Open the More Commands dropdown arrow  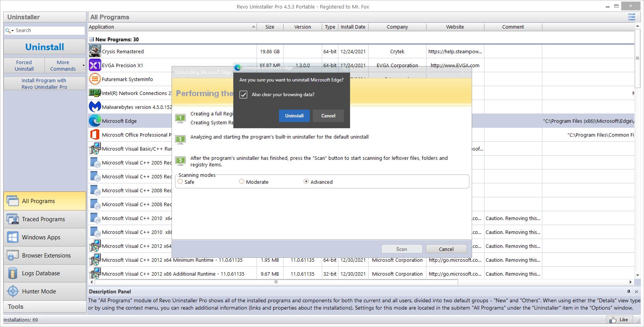point(83,66)
